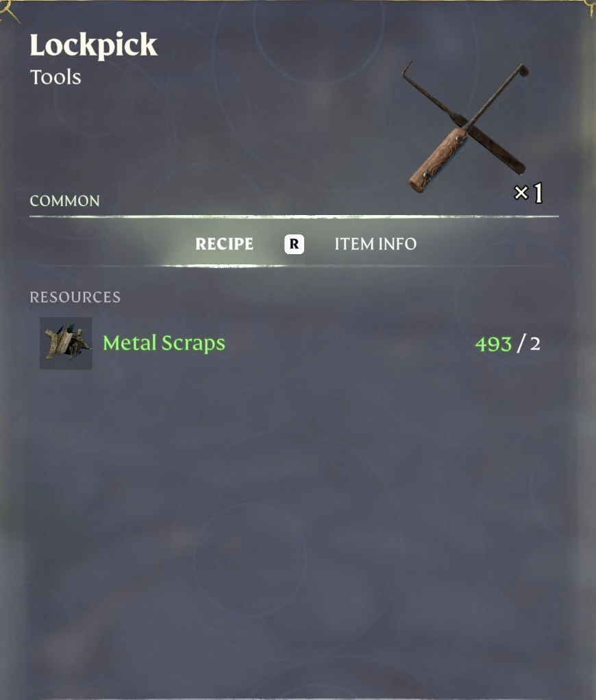Click the Metal Scraps resource row
The image size is (596, 700).
point(290,343)
